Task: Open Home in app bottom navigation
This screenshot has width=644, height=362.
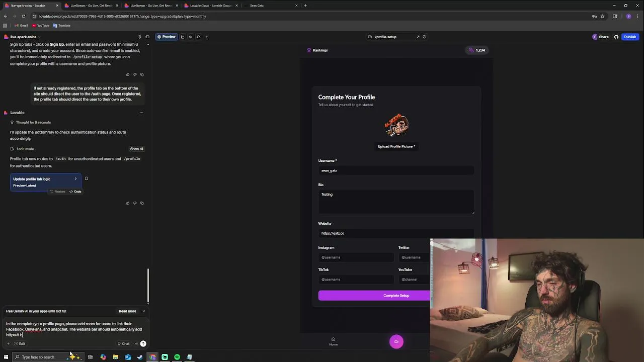Action: [333, 341]
